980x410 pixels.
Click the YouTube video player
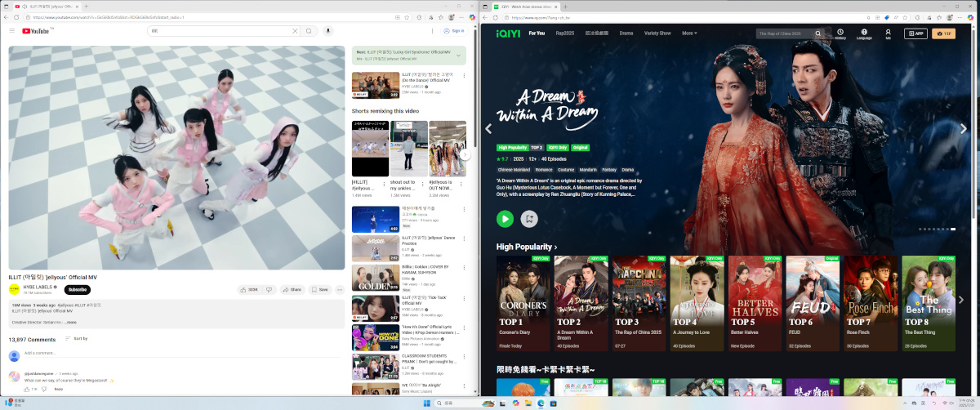[177, 158]
